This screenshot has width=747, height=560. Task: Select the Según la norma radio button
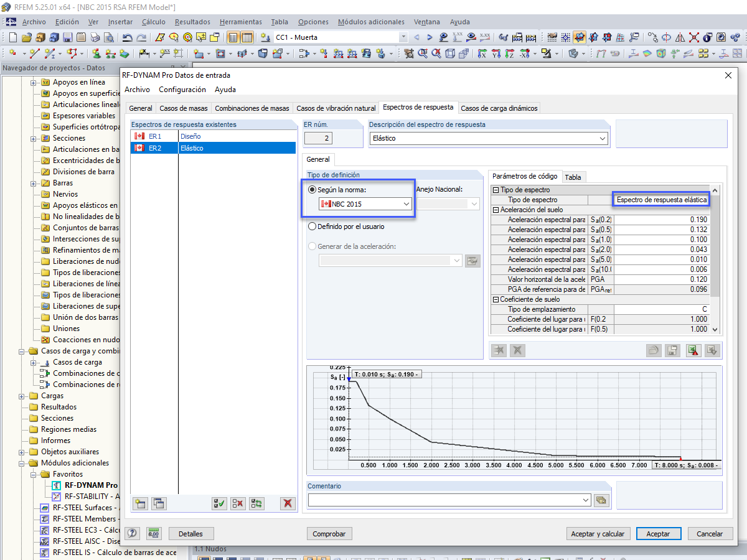[312, 189]
